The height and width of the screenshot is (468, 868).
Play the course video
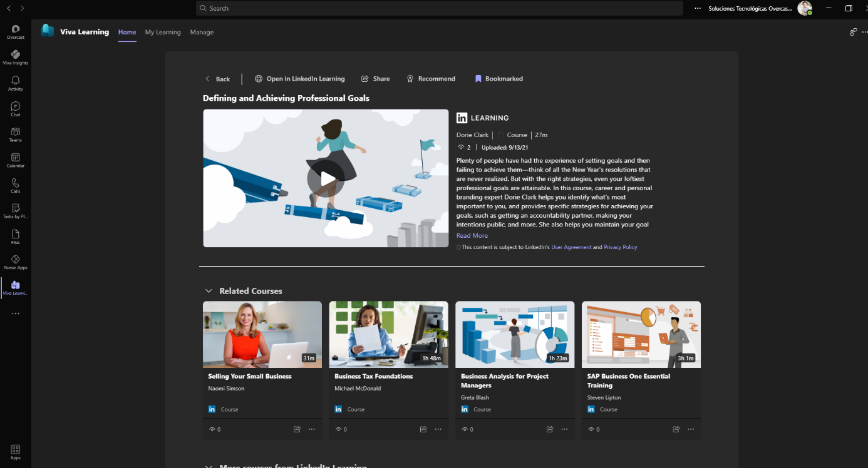[326, 178]
